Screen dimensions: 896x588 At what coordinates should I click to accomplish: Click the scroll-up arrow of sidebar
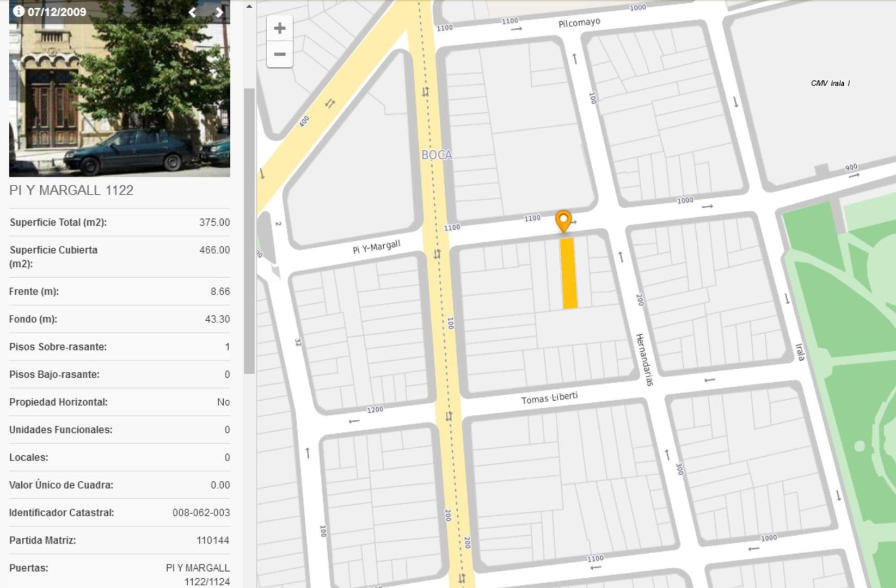249,7
